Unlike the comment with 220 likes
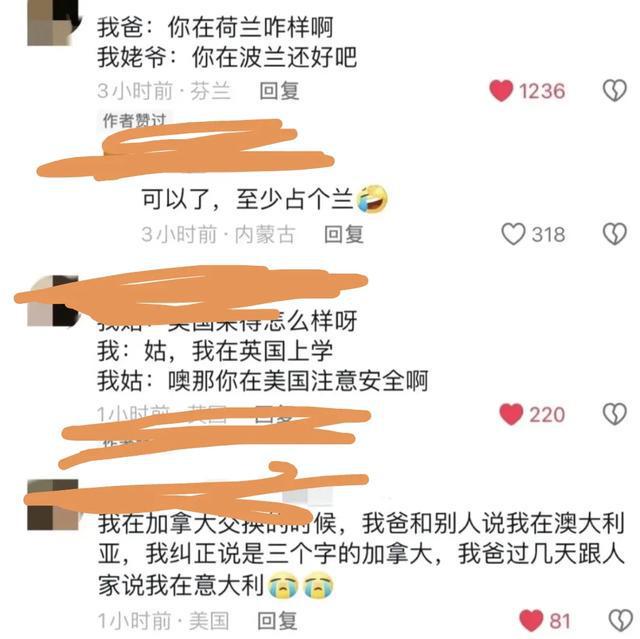Image resolution: width=640 pixels, height=639 pixels. 511,414
